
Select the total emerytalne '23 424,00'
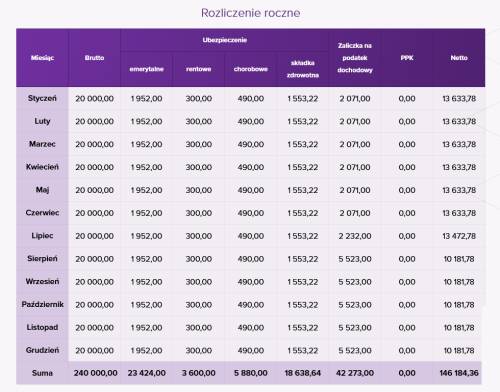[x=147, y=373]
